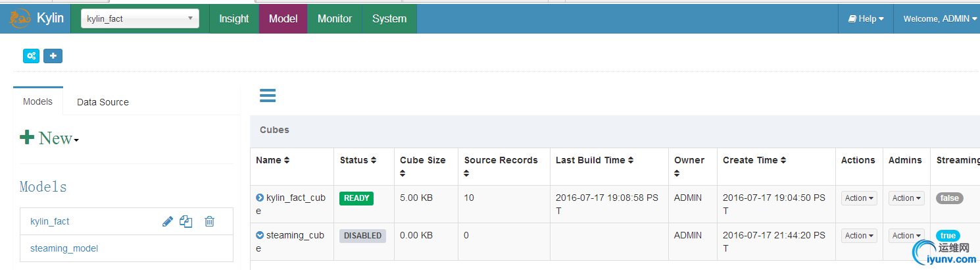Click the Cubes panel heading
Image resolution: width=980 pixels, height=270 pixels.
tap(274, 130)
